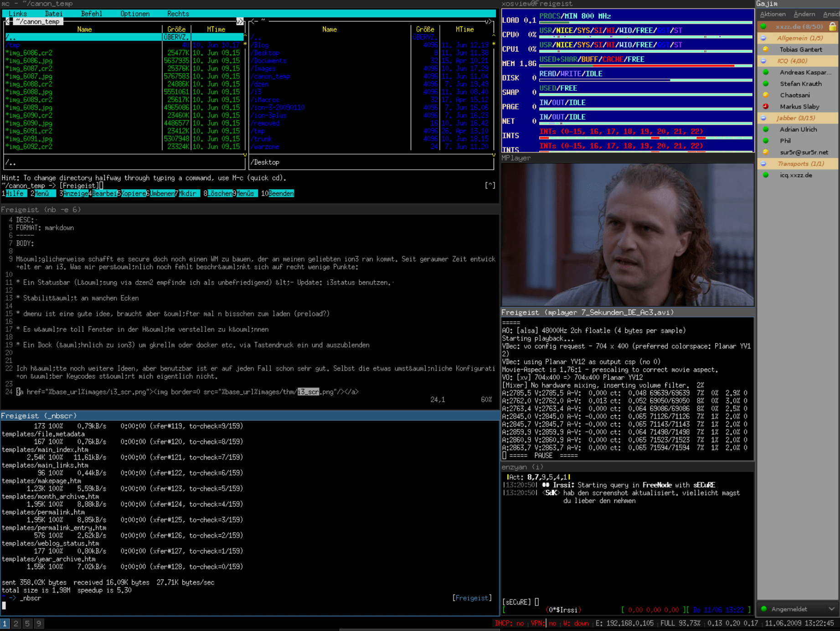Switch to workspace 5 in the bottom bar

[x=27, y=623]
